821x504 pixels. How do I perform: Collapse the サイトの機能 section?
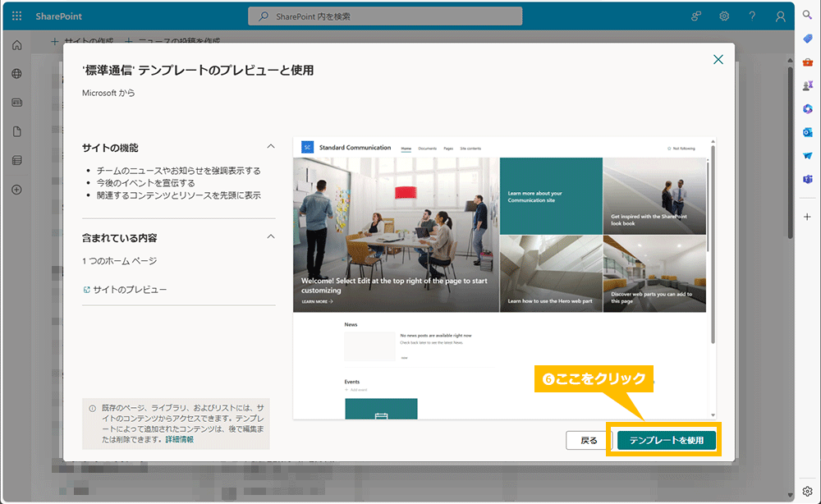point(271,144)
